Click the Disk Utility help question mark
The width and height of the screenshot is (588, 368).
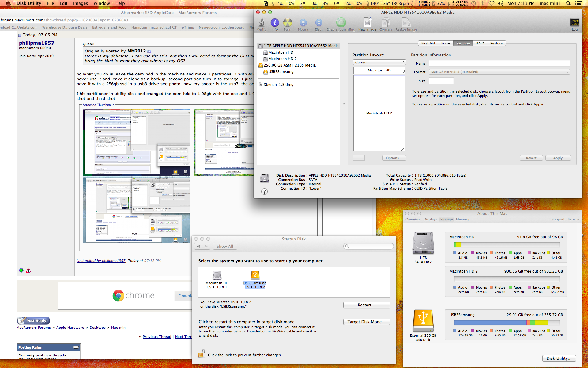click(x=264, y=191)
